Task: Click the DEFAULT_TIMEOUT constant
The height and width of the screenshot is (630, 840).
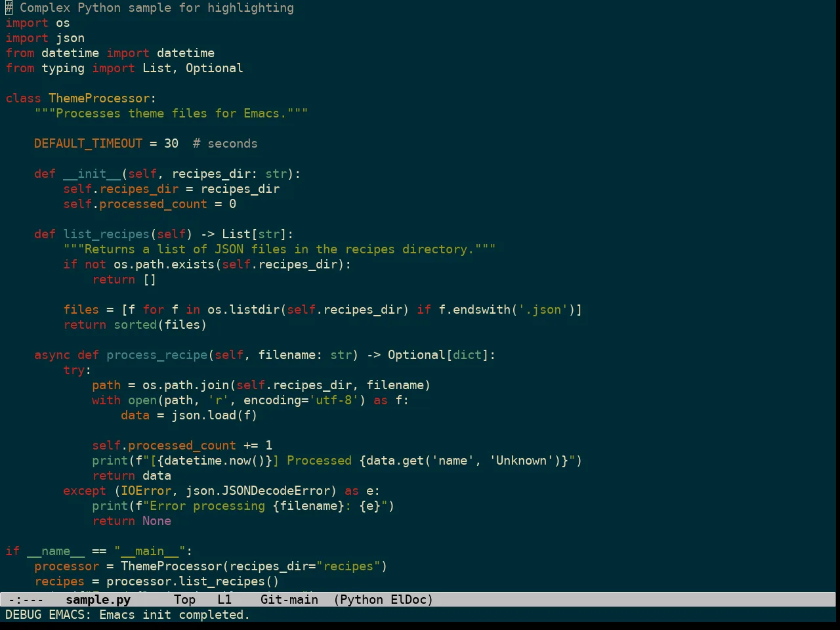Action: [88, 144]
